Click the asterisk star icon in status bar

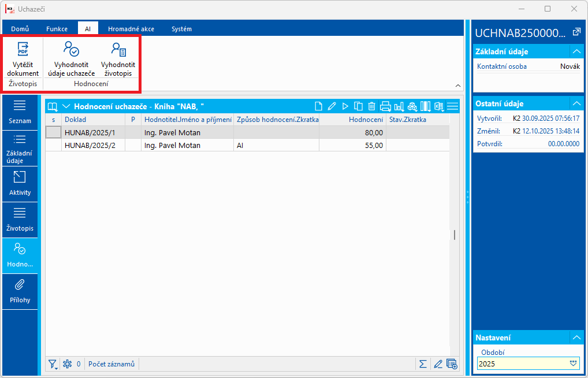coord(67,364)
